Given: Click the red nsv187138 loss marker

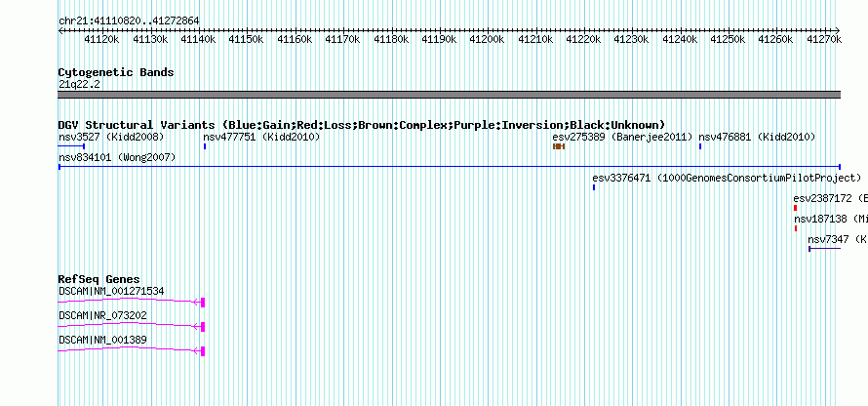Looking at the screenshot, I should click(796, 228).
